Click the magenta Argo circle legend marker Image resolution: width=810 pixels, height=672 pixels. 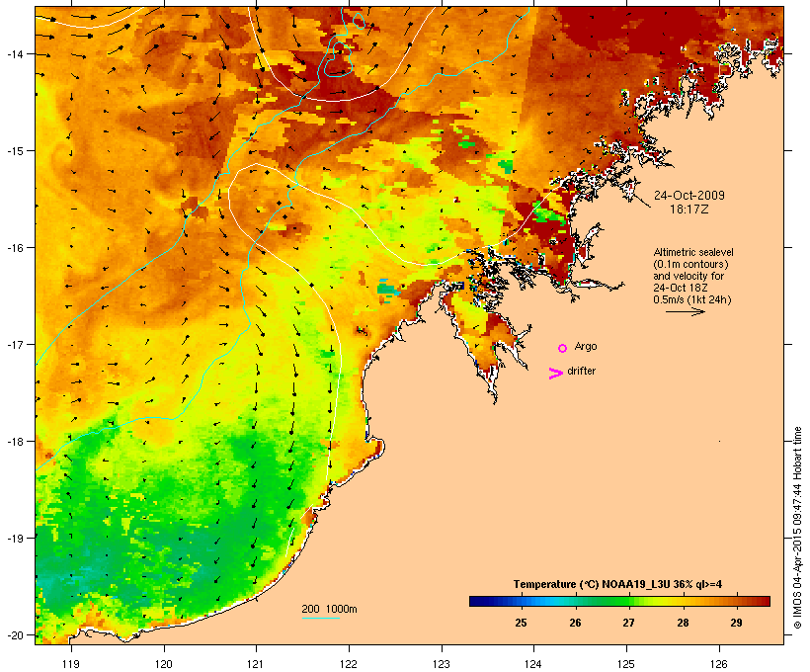[563, 349]
